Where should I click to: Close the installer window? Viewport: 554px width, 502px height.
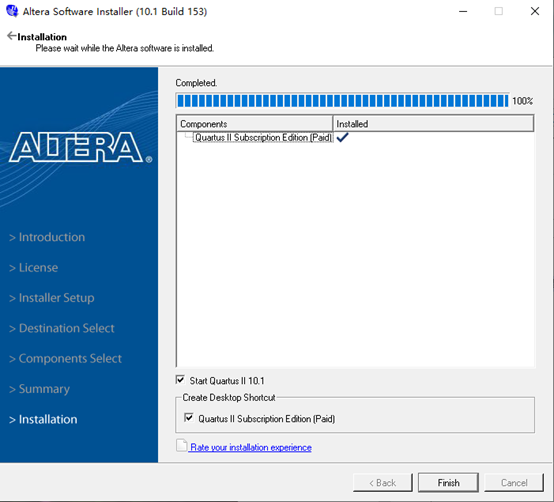coord(535,11)
